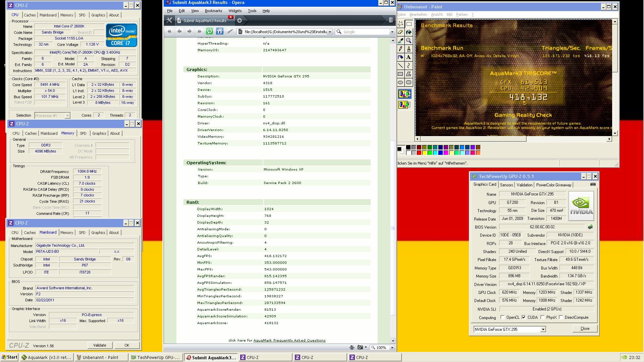
Task: Open the Caches tab in top CPU-Z window
Action: coord(30,15)
